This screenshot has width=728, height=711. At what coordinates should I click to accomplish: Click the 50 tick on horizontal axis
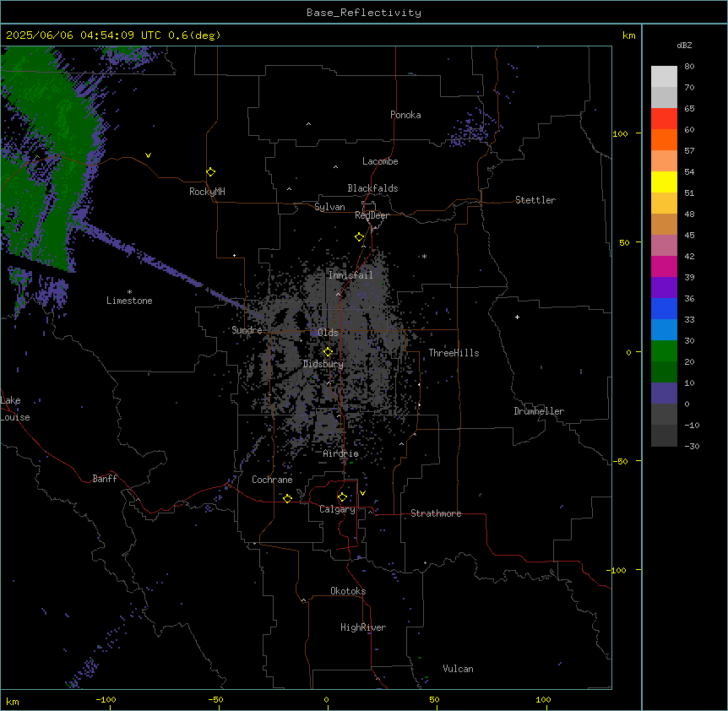(x=434, y=699)
